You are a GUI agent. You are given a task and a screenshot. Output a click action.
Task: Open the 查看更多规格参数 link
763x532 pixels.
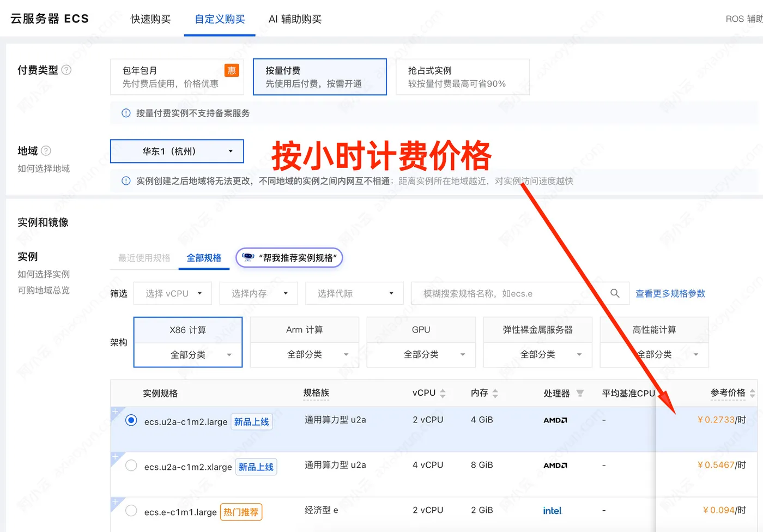(x=670, y=293)
